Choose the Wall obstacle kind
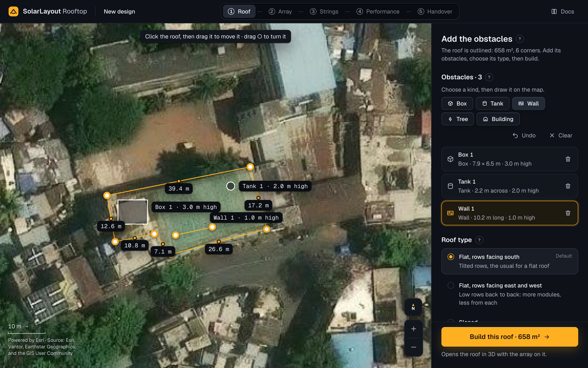 pyautogui.click(x=528, y=103)
